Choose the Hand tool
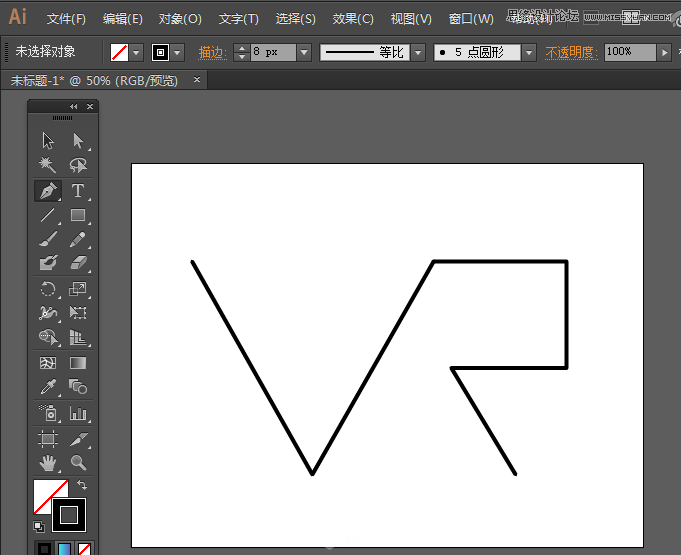Screen dimensions: 681x555 (x=48, y=463)
